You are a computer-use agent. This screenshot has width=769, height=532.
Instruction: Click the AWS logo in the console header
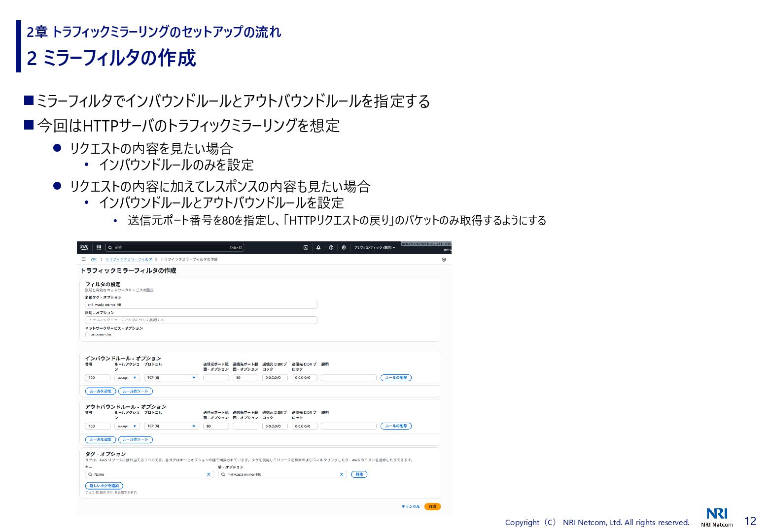84,247
